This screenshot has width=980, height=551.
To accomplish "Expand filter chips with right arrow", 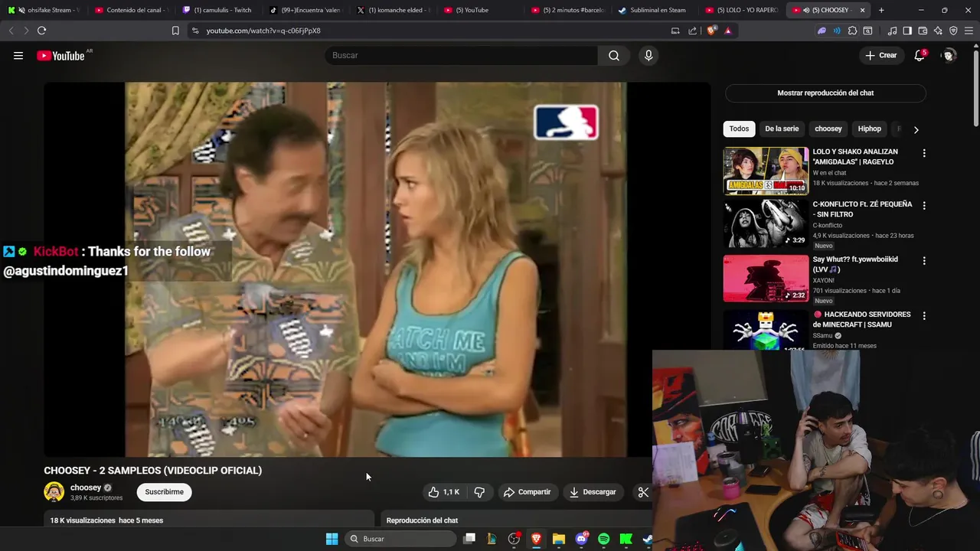I will click(x=916, y=129).
